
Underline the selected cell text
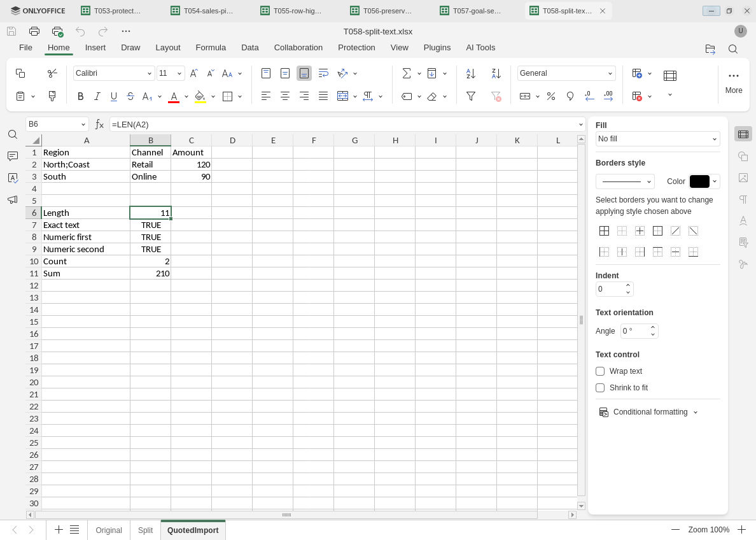pyautogui.click(x=114, y=97)
